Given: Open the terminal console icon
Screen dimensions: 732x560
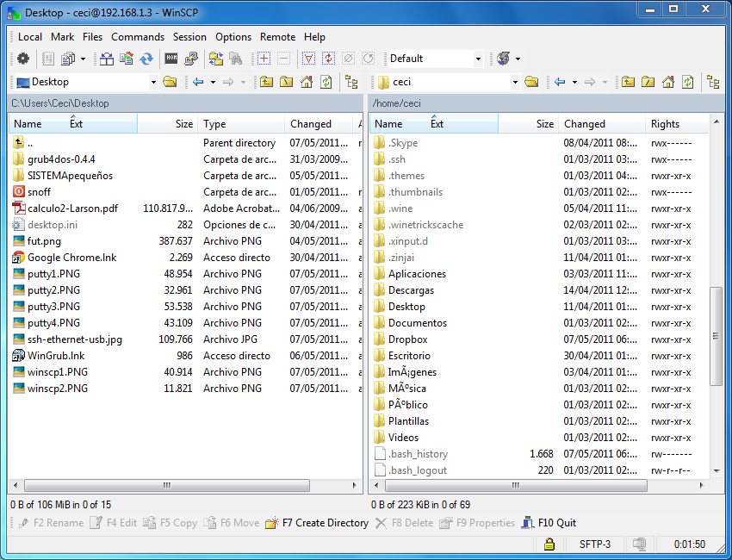Looking at the screenshot, I should 171,59.
